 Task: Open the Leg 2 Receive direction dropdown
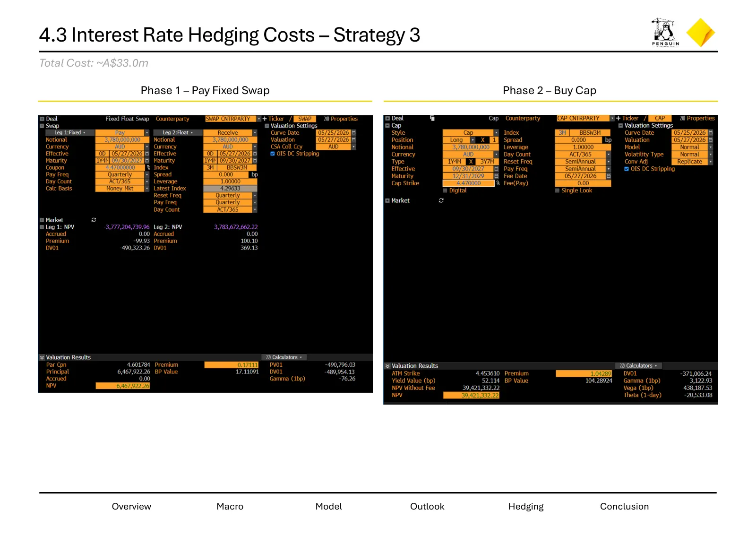[255, 133]
